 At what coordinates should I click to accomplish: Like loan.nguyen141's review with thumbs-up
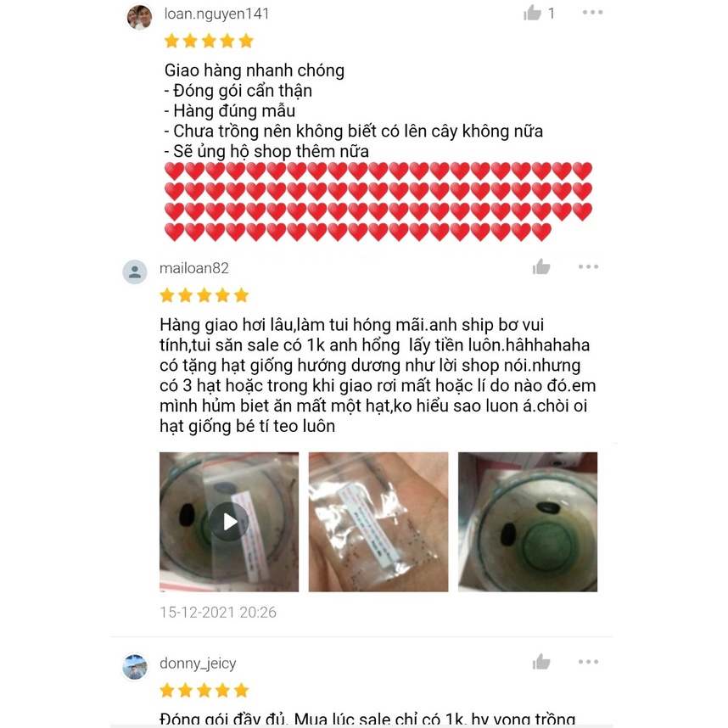[532, 13]
